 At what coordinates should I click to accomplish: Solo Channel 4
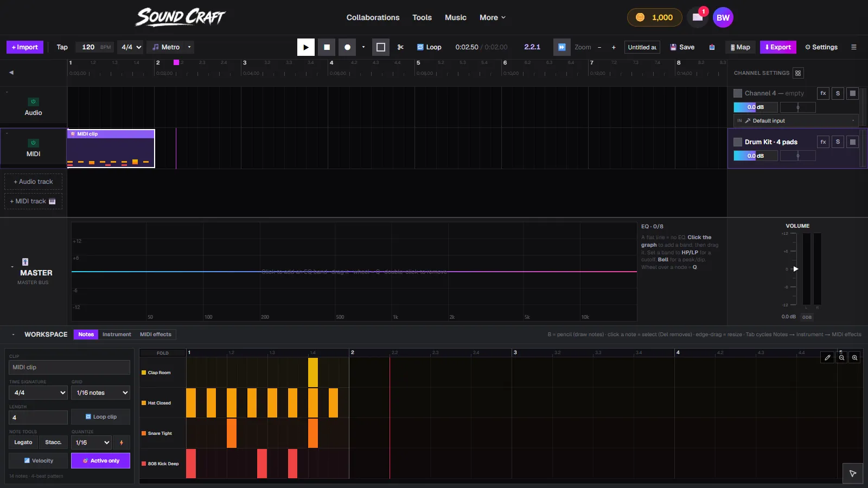838,93
